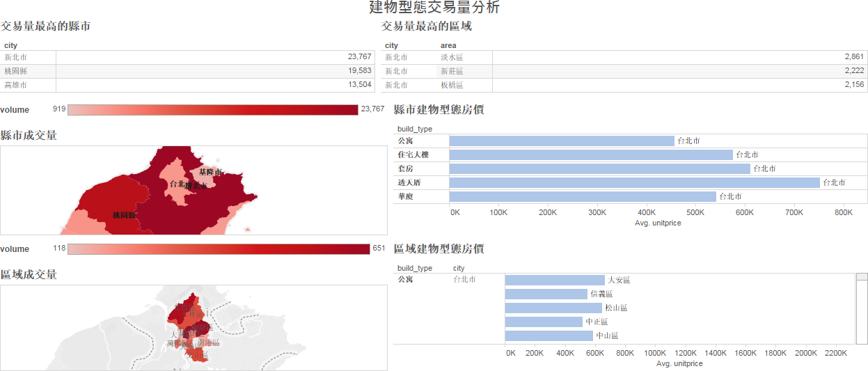Click the 中正區 bar in district chart
This screenshot has width=868, height=371.
pos(544,322)
